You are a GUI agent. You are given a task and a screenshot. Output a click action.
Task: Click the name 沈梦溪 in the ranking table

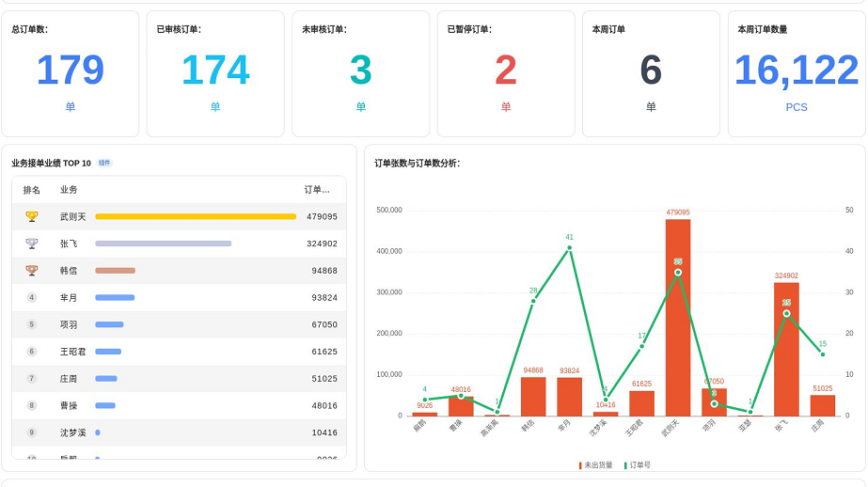pyautogui.click(x=73, y=432)
